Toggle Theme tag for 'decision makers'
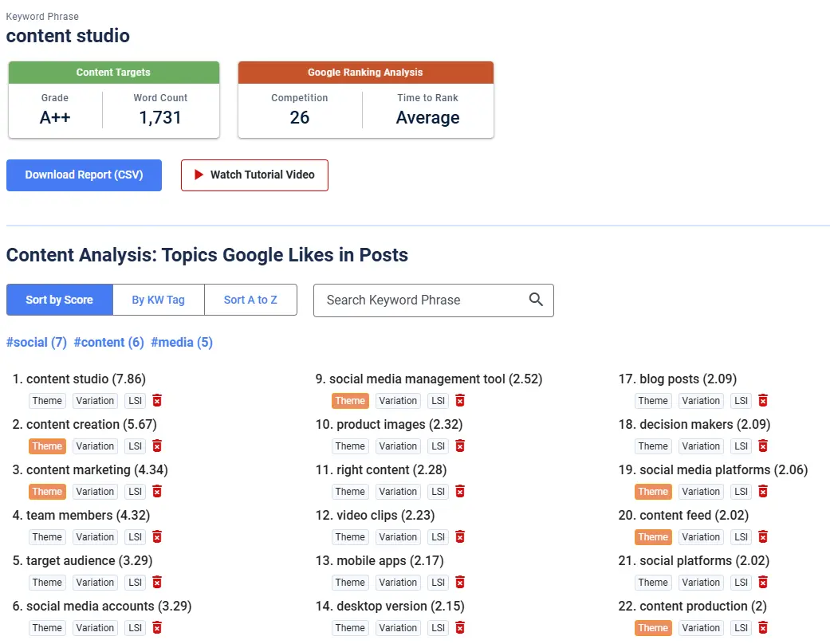 [x=653, y=446]
